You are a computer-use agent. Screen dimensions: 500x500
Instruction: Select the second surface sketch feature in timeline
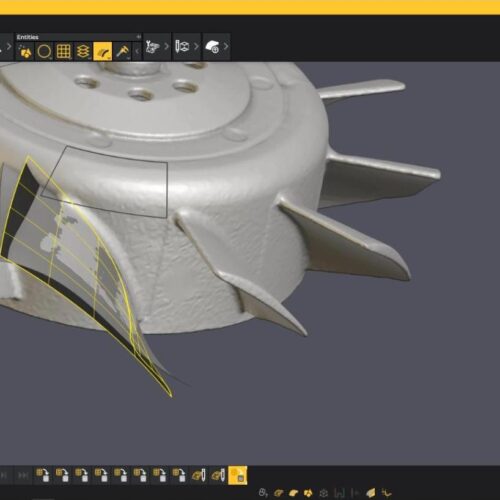pos(218,475)
